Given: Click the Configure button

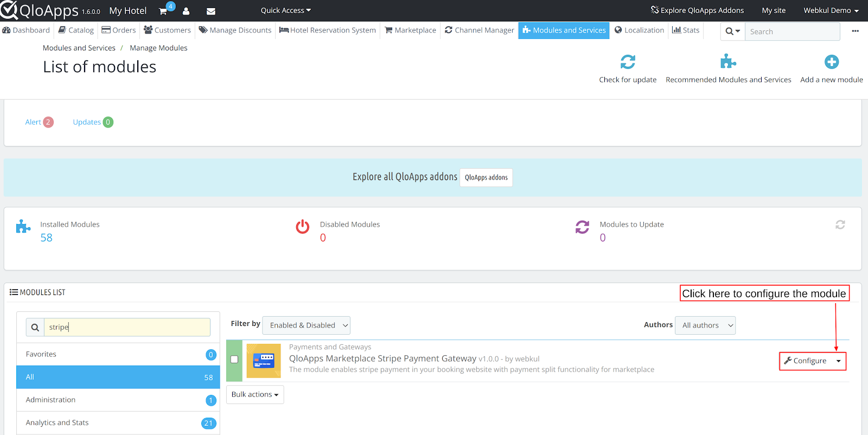Looking at the screenshot, I should pos(805,361).
